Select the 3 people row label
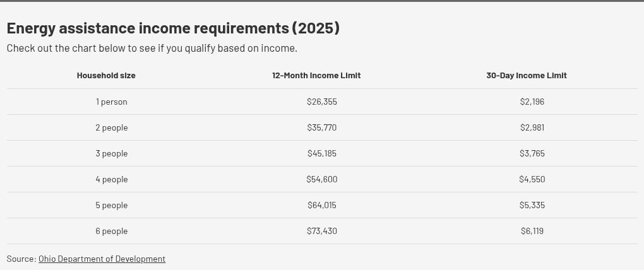 pyautogui.click(x=112, y=153)
